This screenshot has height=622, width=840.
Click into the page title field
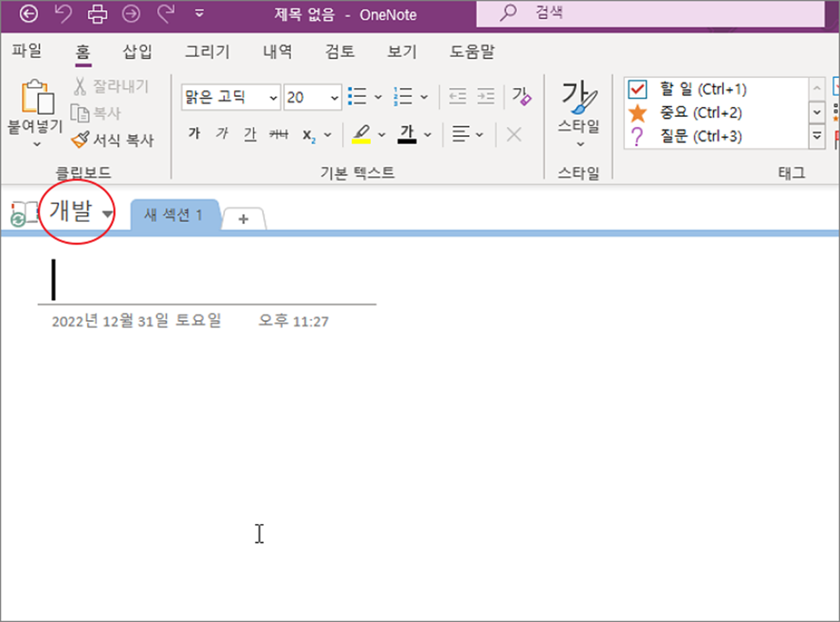coord(206,280)
